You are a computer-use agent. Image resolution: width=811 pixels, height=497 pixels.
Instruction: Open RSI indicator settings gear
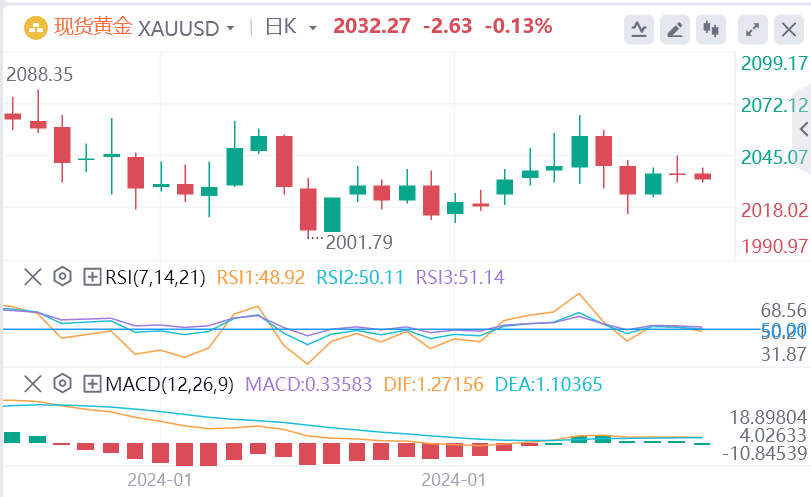click(62, 276)
